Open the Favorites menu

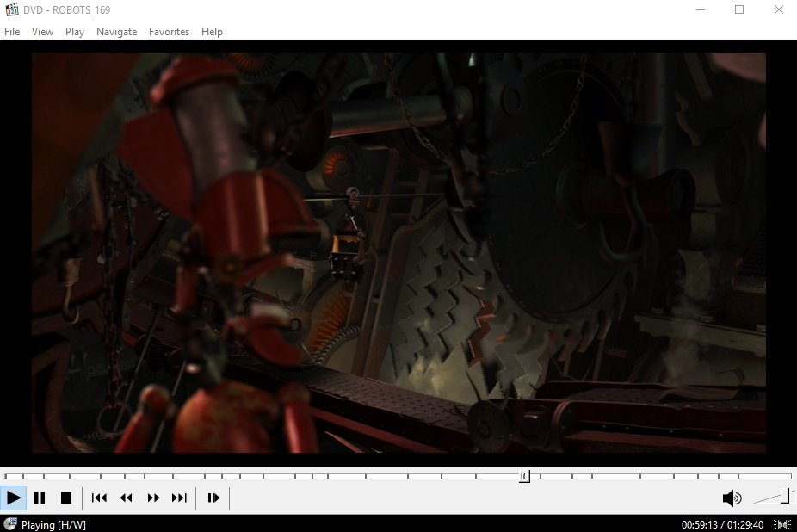[x=169, y=32]
